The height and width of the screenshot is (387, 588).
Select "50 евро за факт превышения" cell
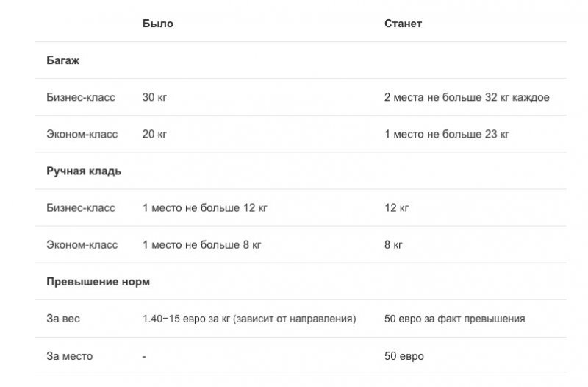coord(454,319)
